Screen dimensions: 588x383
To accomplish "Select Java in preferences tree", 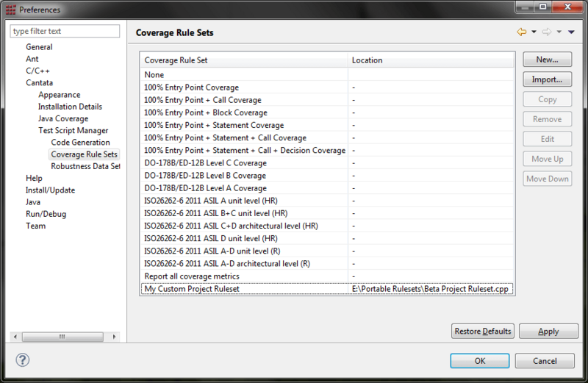I will [33, 202].
